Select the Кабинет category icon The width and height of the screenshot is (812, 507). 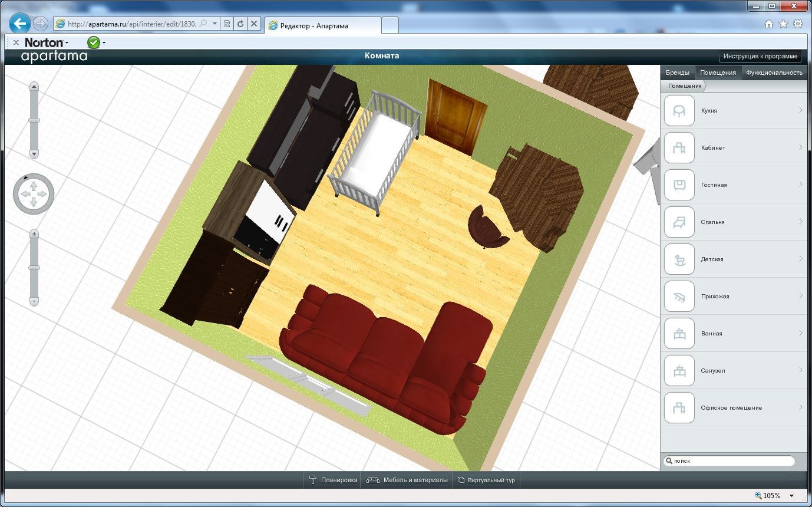[679, 148]
